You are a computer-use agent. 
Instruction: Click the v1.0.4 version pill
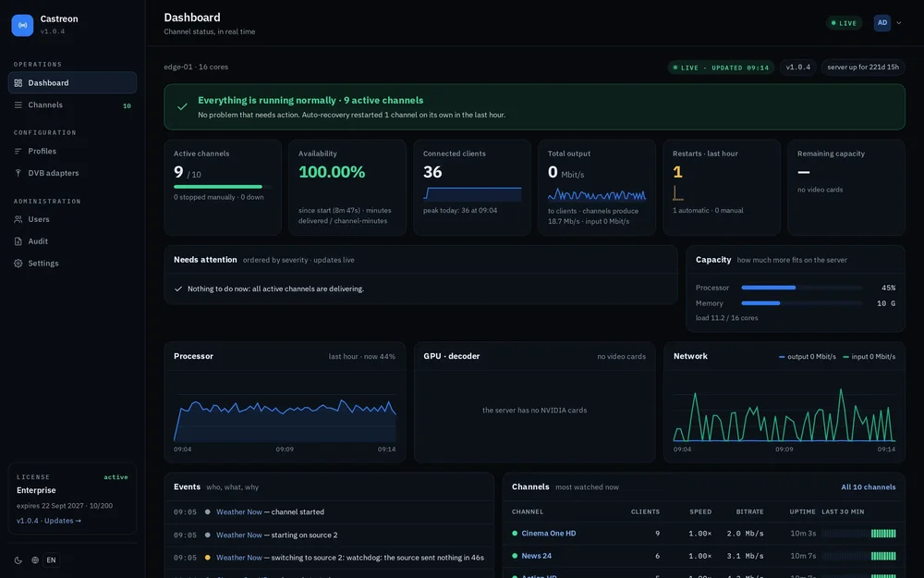point(798,68)
